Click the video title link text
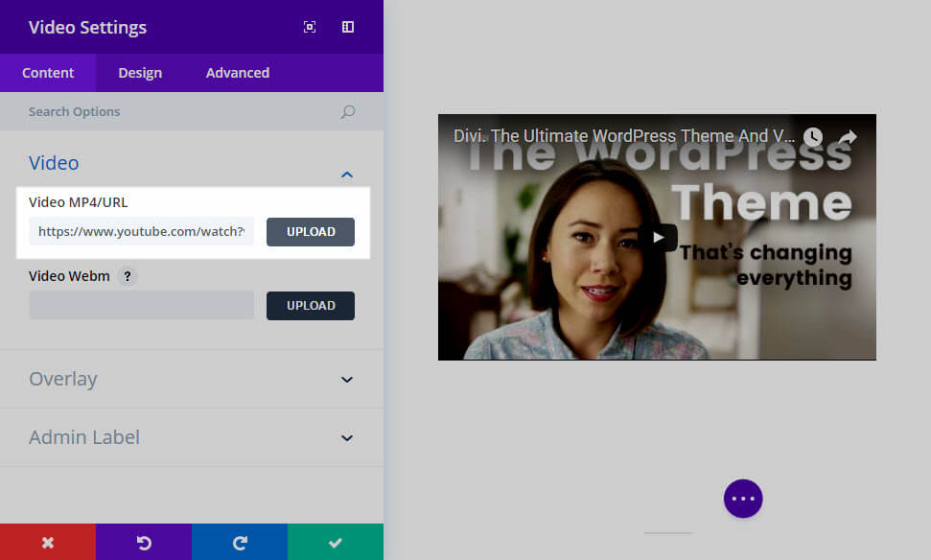Viewport: 931px width, 560px height. point(623,136)
